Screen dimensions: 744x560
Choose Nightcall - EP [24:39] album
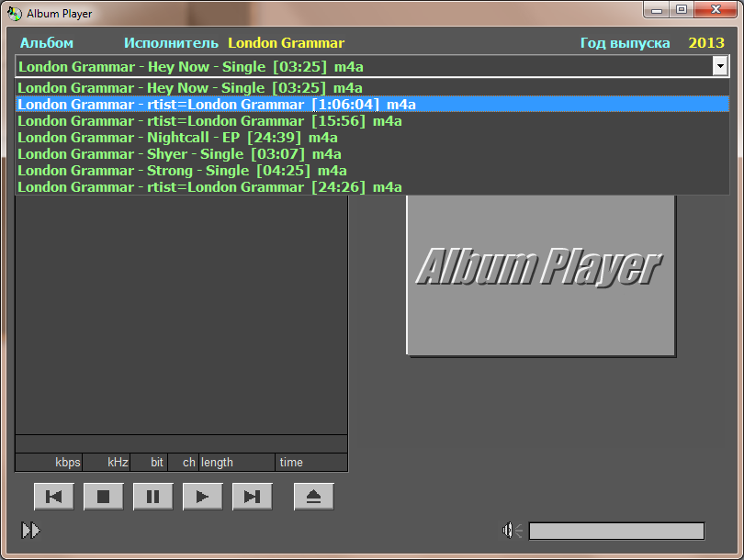point(373,138)
